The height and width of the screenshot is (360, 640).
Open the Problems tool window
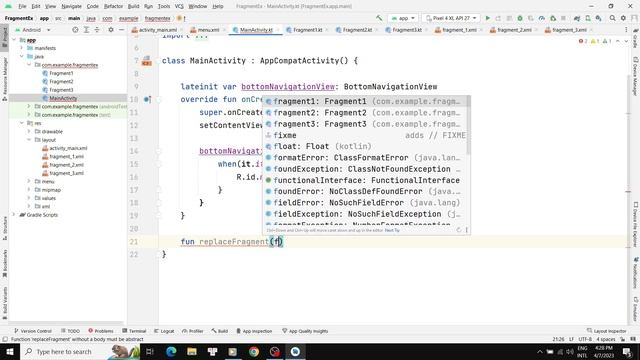tap(101, 331)
